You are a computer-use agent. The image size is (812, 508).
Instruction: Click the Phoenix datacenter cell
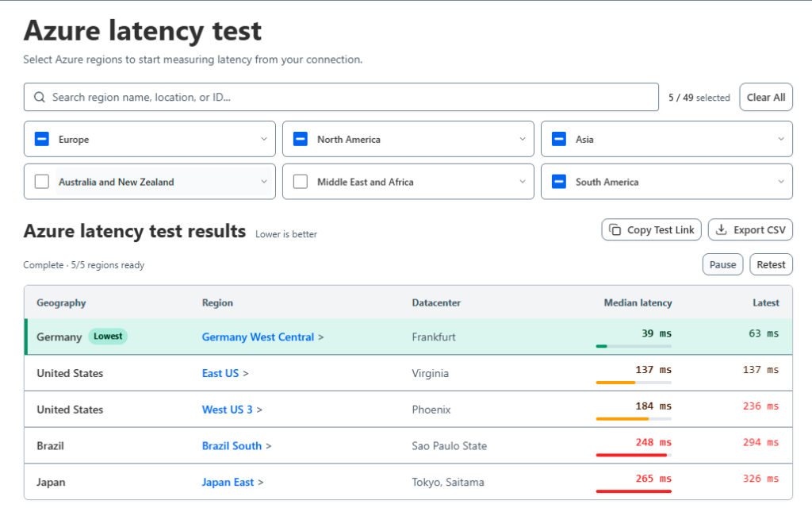coord(431,410)
